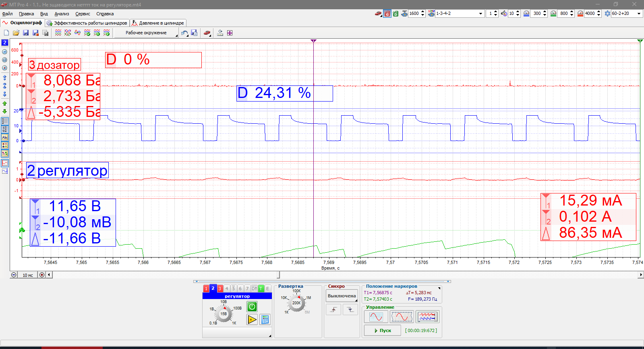Switch to the Осциллограф tab
This screenshot has width=644, height=349.
(23, 23)
